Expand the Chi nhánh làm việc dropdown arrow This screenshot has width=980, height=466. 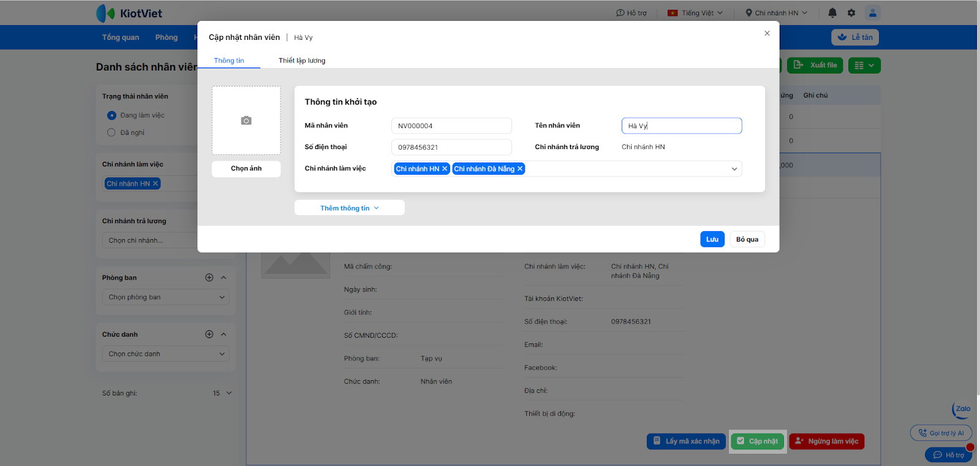point(734,169)
